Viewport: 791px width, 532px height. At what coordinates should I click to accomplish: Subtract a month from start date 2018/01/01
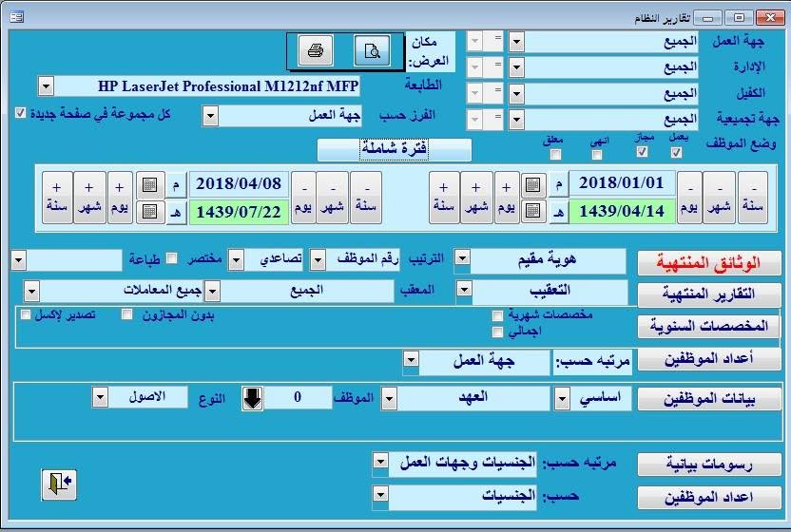point(720,198)
